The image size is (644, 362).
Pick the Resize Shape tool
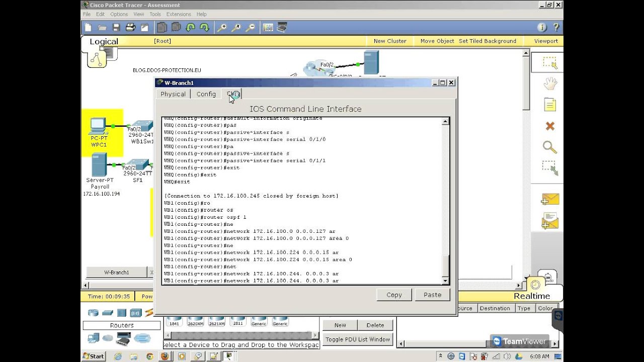click(x=549, y=168)
